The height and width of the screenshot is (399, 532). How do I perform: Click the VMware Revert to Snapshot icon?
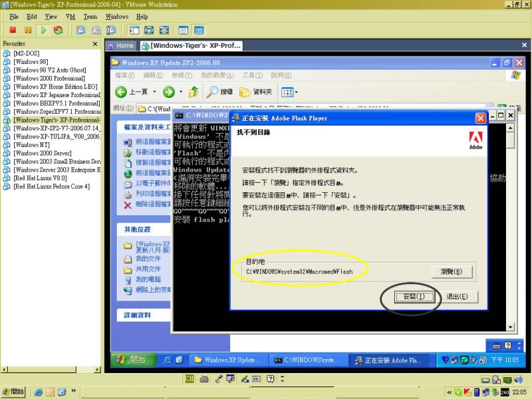point(96,30)
